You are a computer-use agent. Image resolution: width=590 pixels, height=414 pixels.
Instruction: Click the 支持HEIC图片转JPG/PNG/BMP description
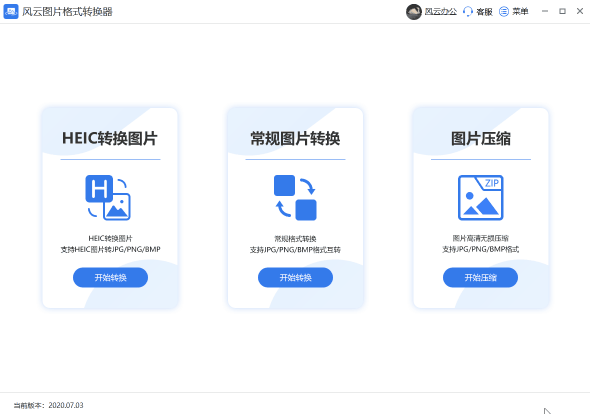(111, 249)
